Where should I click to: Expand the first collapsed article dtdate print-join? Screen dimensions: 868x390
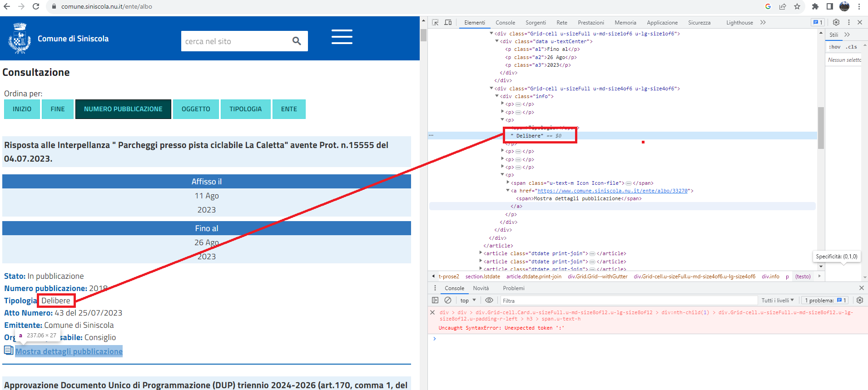481,253
